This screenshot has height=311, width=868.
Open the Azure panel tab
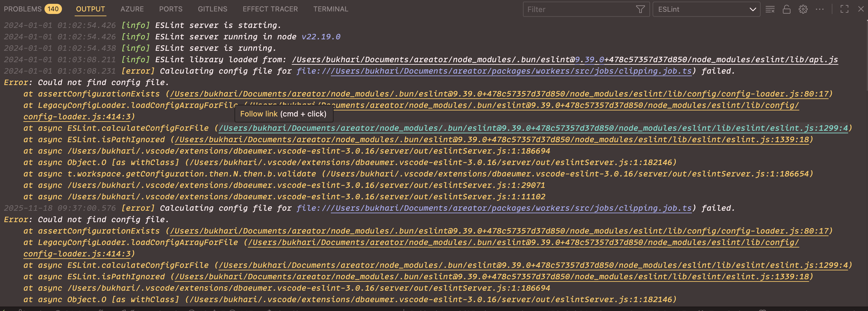click(132, 9)
